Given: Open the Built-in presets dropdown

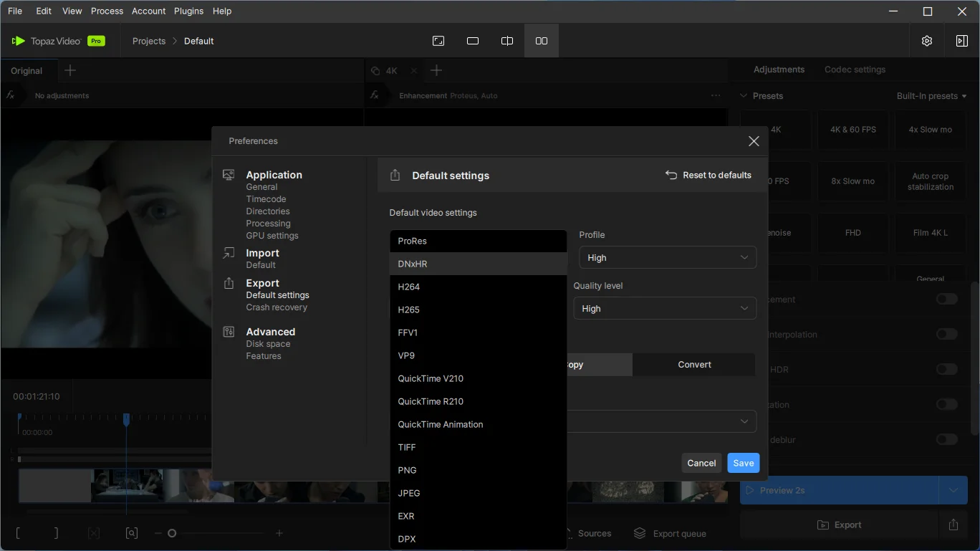Looking at the screenshot, I should 931,96.
